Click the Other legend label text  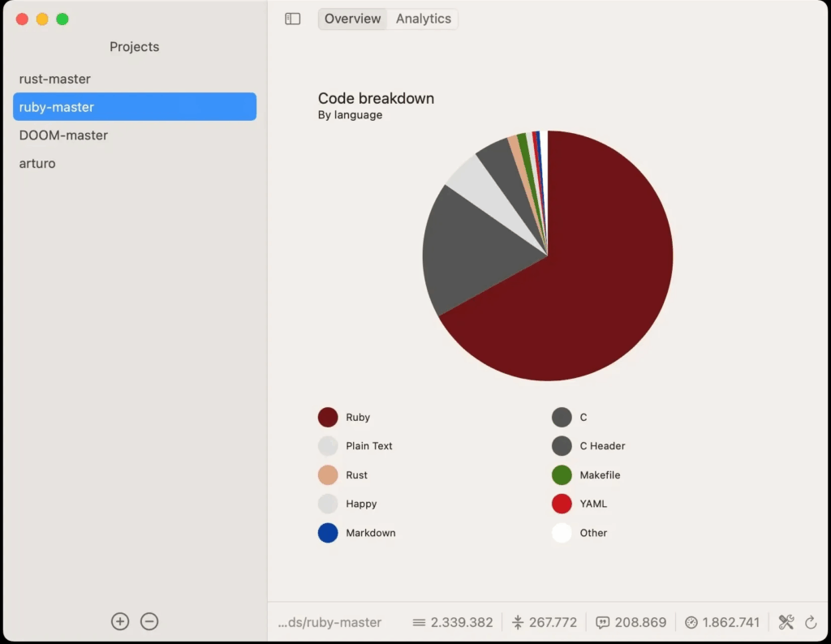click(593, 533)
